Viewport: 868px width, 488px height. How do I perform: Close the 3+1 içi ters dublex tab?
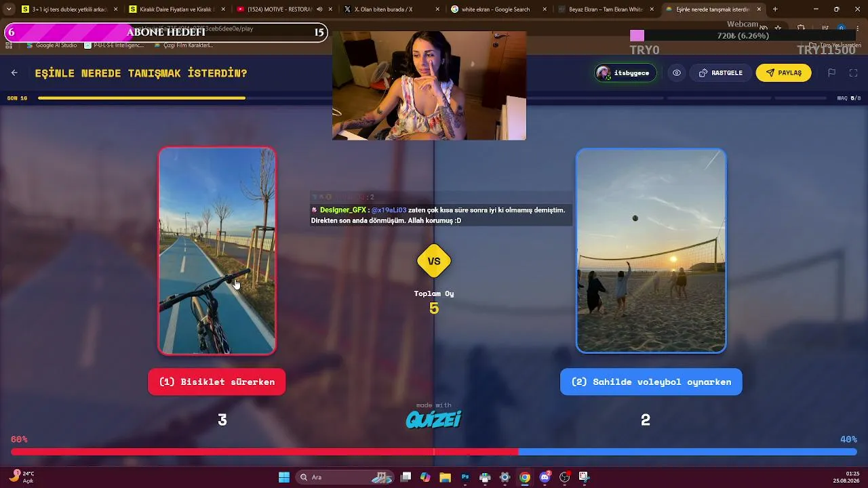pos(115,9)
